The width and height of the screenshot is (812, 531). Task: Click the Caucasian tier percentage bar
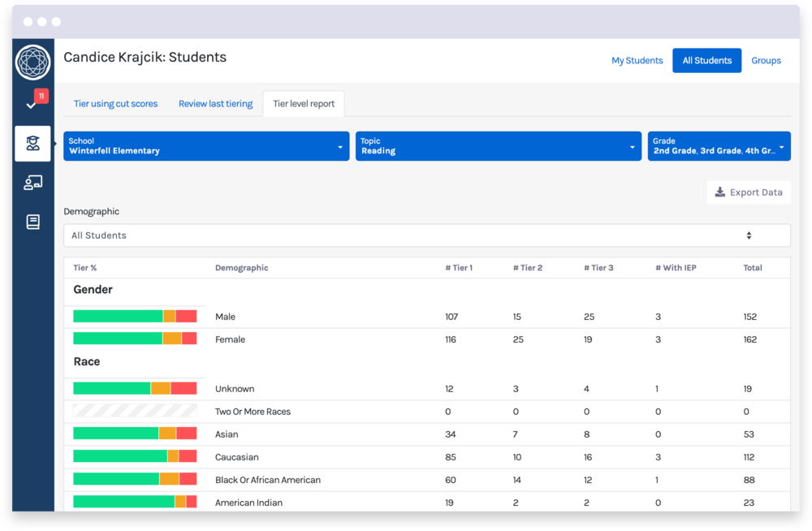point(135,456)
